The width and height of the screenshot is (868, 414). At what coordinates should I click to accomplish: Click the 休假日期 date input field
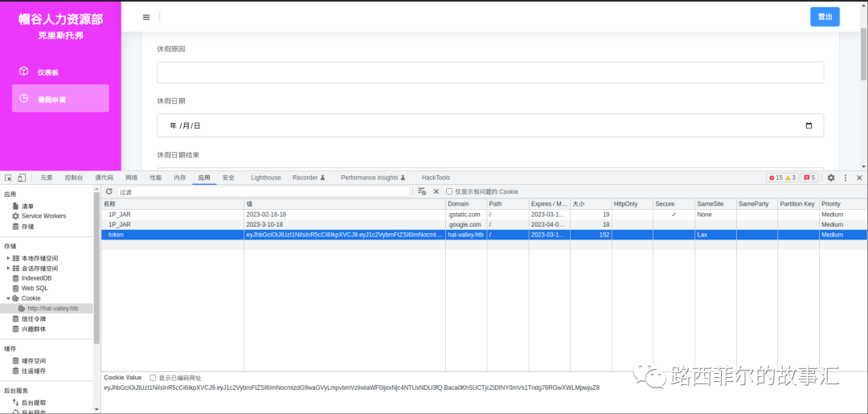click(x=490, y=125)
